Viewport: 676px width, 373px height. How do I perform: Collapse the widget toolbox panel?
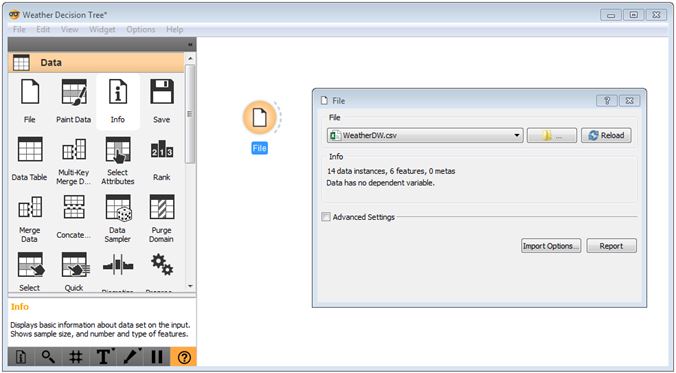coord(190,44)
